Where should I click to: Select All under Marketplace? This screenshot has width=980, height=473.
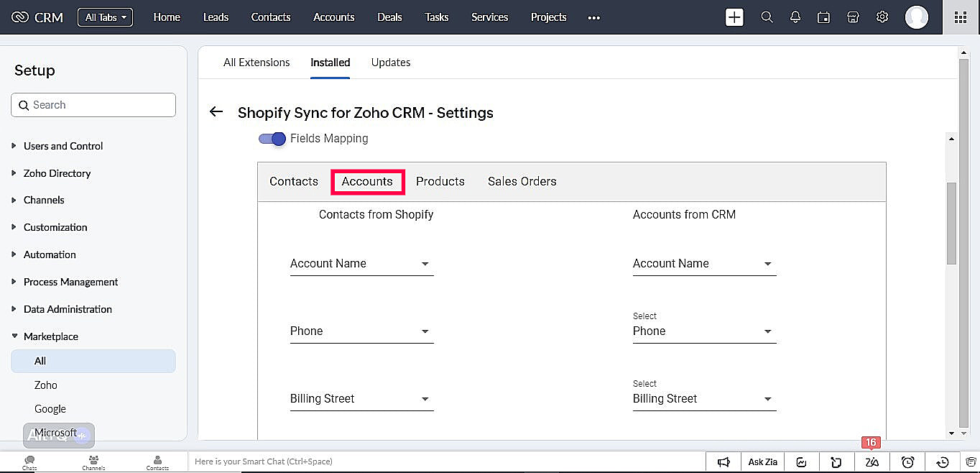click(x=93, y=361)
